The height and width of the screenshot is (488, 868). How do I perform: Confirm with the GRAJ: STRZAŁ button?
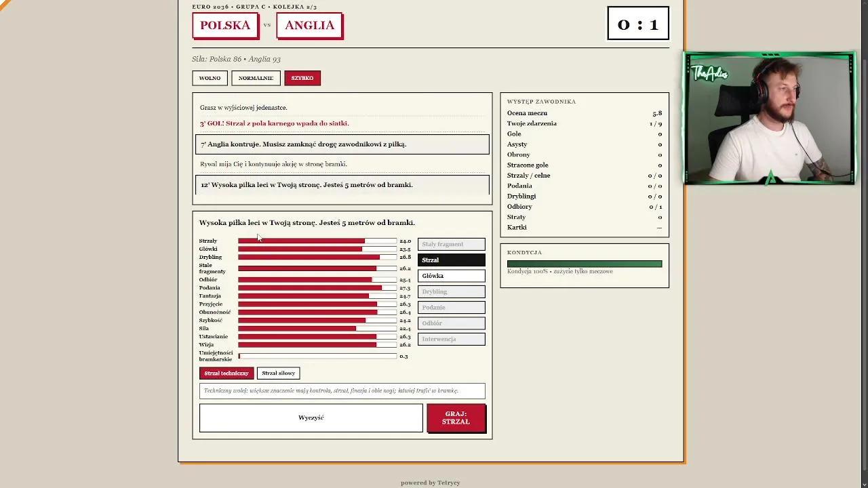(x=456, y=418)
